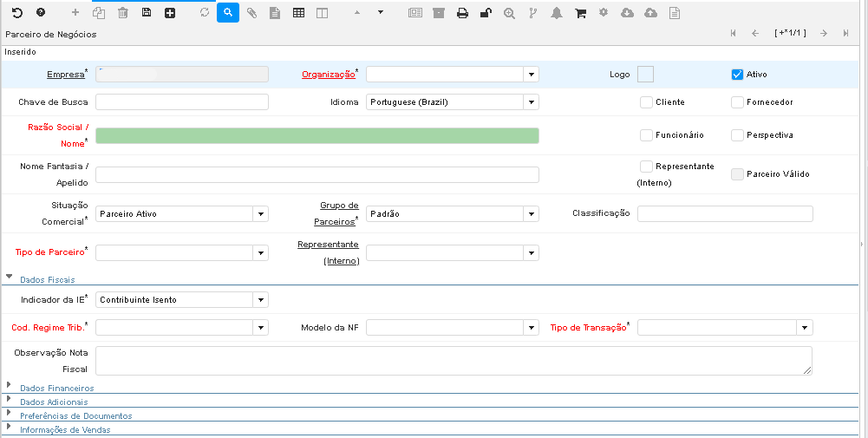Open the Tipo de Parceiro dropdown
868x438 pixels.
click(x=260, y=252)
